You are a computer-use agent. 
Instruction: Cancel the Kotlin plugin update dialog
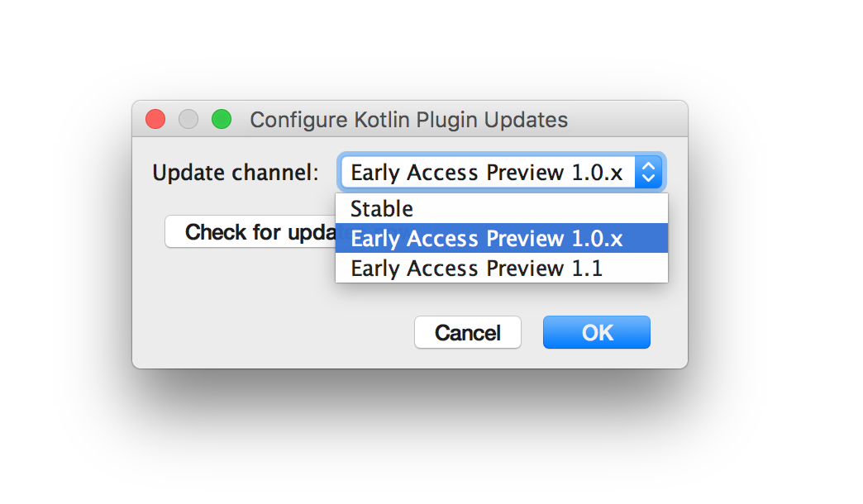(467, 332)
